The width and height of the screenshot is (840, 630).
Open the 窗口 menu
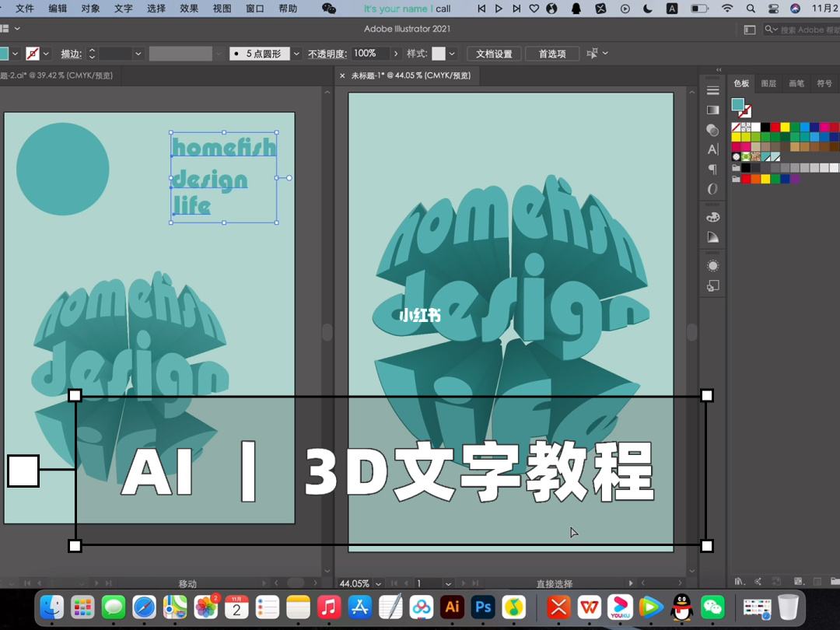click(254, 9)
